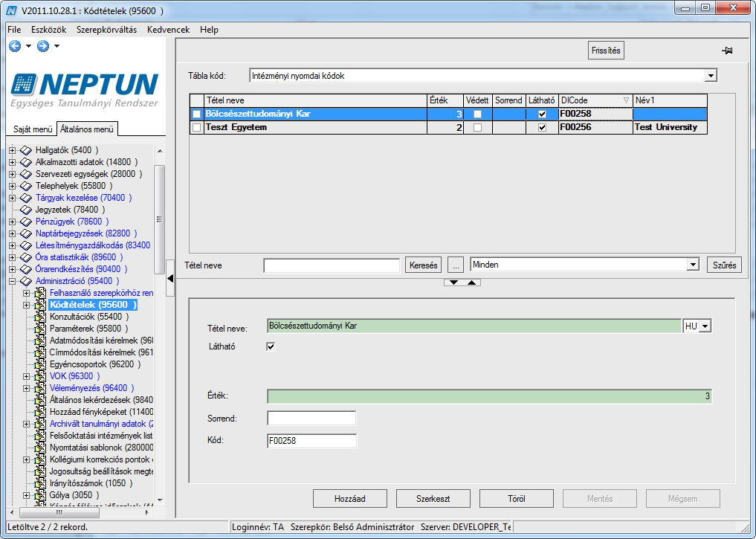Click the Konzultációk tree node icon
The width and height of the screenshot is (756, 539).
[40, 317]
